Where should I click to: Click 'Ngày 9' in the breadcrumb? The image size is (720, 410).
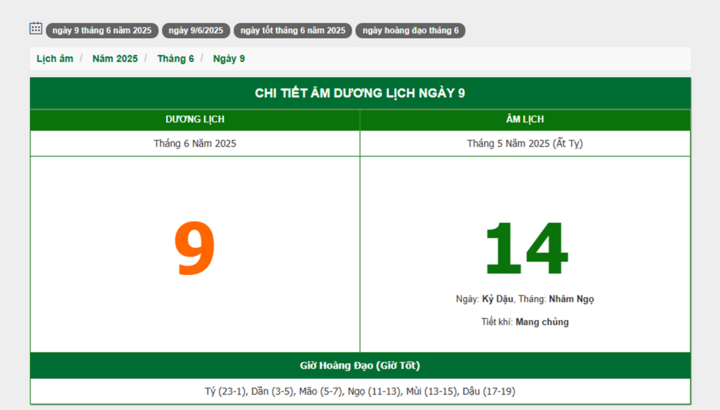(229, 59)
